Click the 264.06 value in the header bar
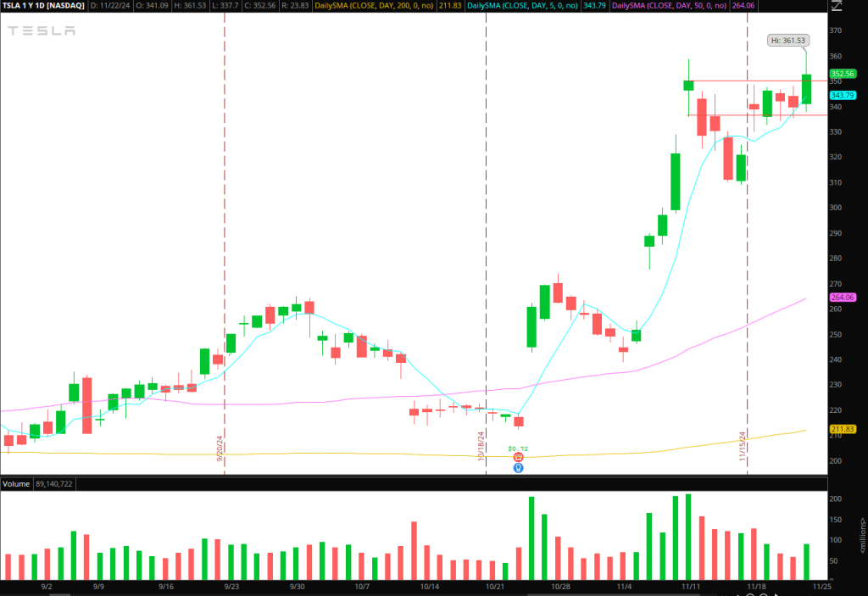Image resolution: width=868 pixels, height=596 pixels. pos(743,6)
